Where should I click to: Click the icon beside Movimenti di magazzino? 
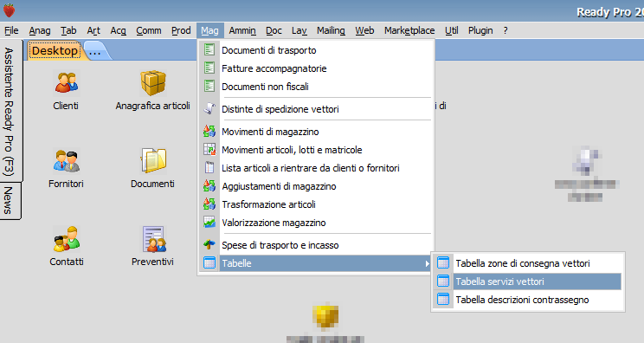pos(209,132)
